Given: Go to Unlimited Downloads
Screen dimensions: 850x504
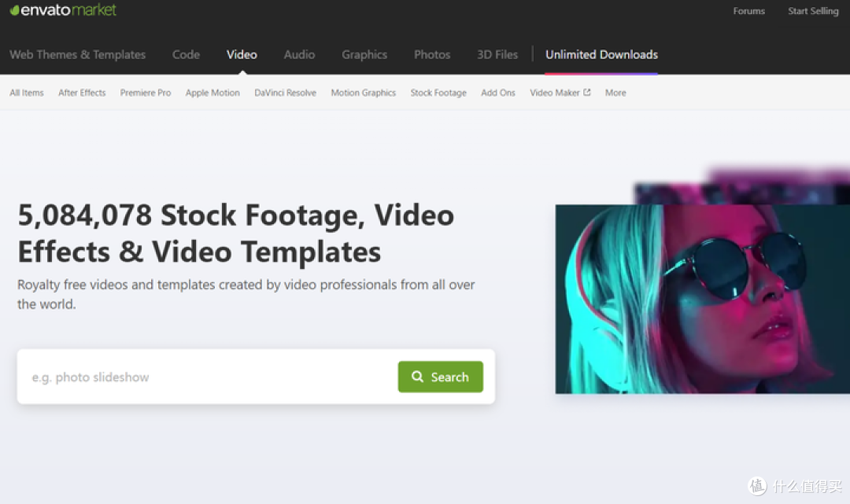Looking at the screenshot, I should (602, 55).
